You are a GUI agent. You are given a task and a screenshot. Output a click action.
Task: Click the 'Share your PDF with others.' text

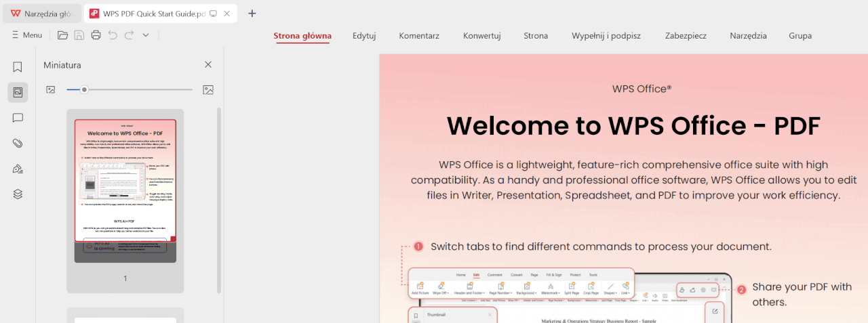coord(802,294)
